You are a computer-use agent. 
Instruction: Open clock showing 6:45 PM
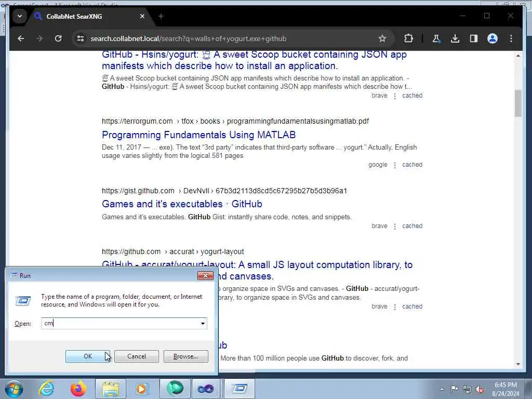click(506, 389)
